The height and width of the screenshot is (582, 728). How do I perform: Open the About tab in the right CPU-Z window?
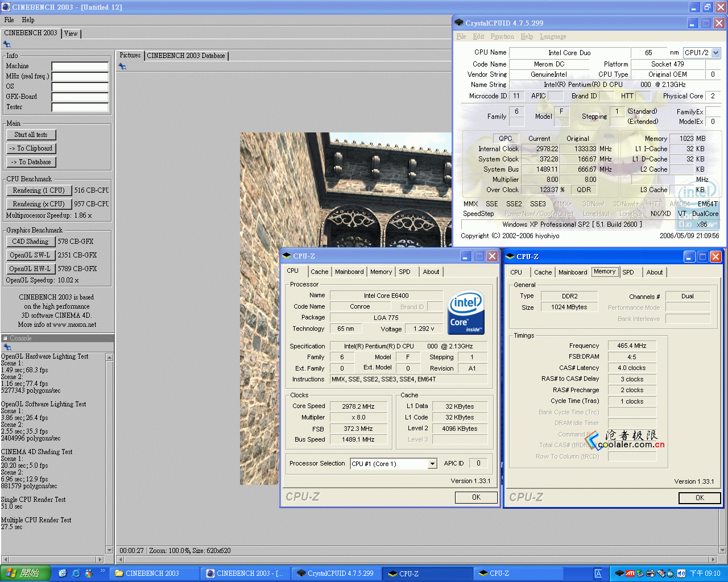click(x=655, y=272)
